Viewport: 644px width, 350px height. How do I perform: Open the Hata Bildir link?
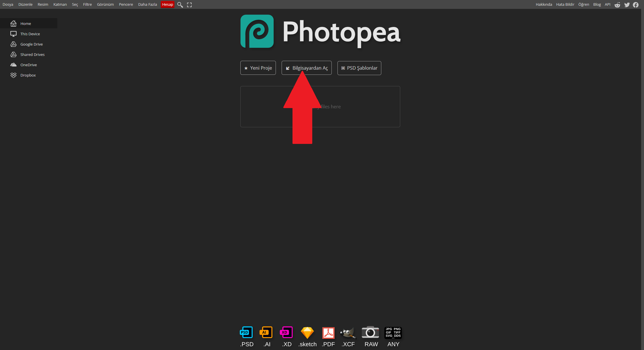point(565,4)
